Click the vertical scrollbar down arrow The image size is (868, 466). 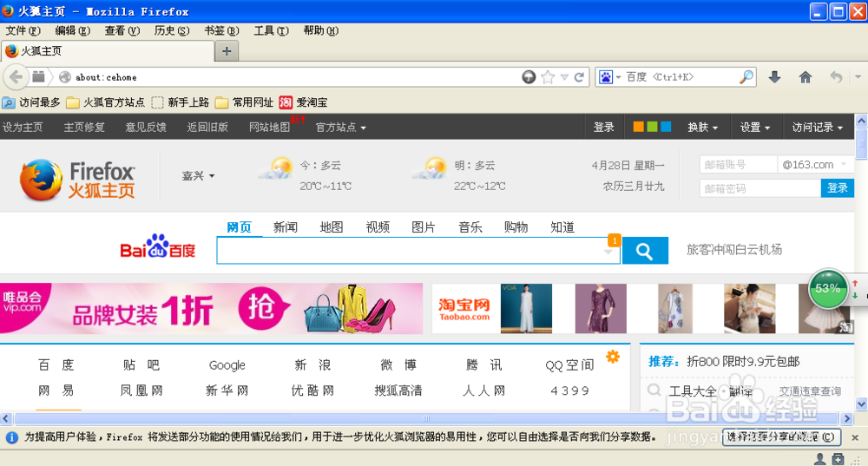[x=861, y=404]
